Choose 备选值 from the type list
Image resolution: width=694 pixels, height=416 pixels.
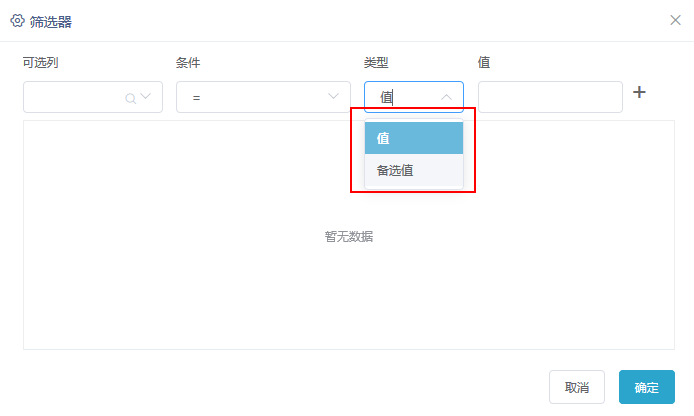pyautogui.click(x=414, y=170)
